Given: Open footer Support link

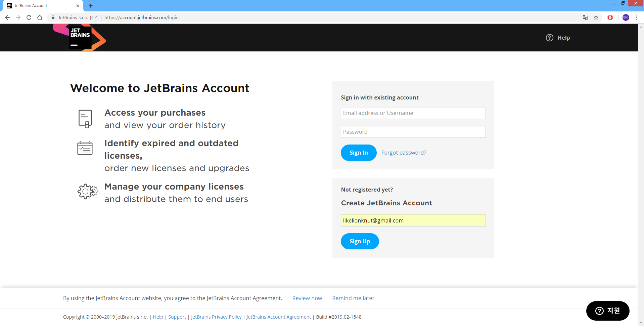Looking at the screenshot, I should (177, 317).
